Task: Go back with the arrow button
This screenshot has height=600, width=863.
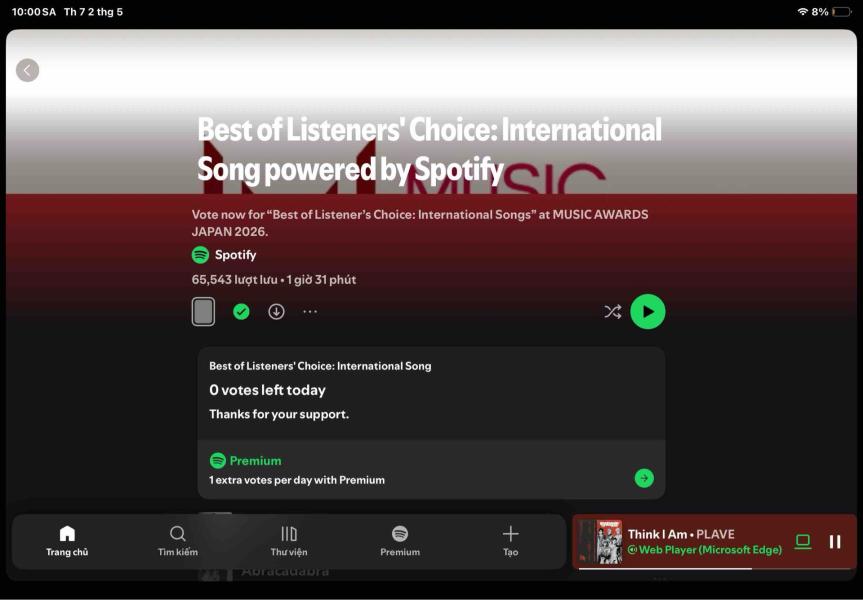Action: click(28, 70)
